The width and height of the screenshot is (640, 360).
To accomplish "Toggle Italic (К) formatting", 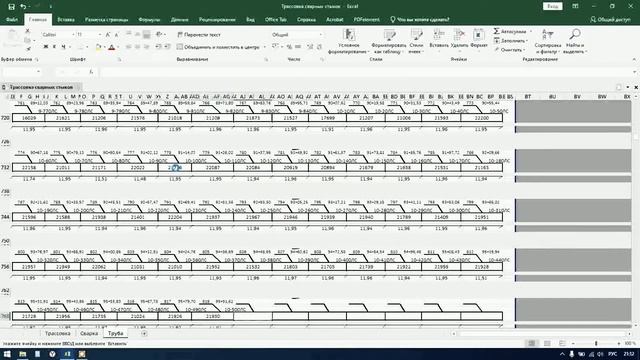I will point(54,47).
